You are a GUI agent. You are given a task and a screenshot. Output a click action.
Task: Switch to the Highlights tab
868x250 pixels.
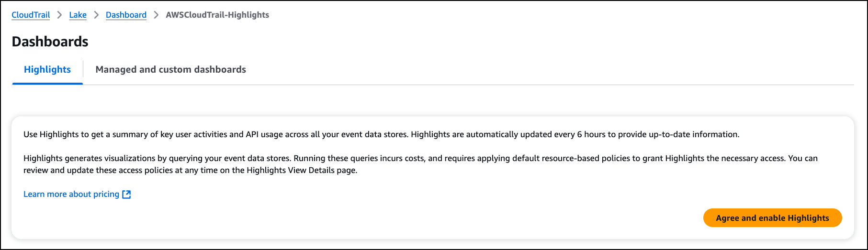47,69
